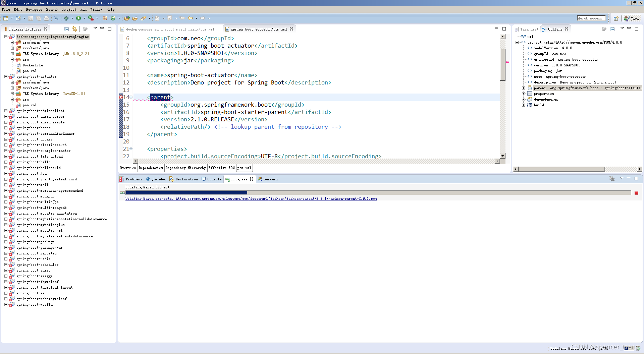This screenshot has width=644, height=354.
Task: Open the Run button dropdown arrow
Action: tap(84, 18)
